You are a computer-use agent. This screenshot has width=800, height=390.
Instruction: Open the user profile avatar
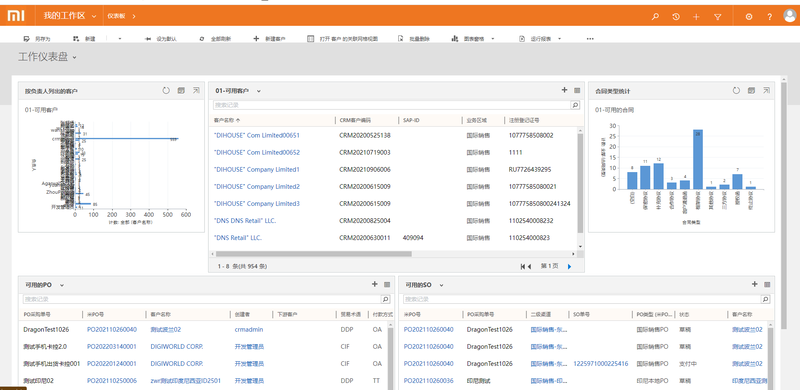(789, 16)
